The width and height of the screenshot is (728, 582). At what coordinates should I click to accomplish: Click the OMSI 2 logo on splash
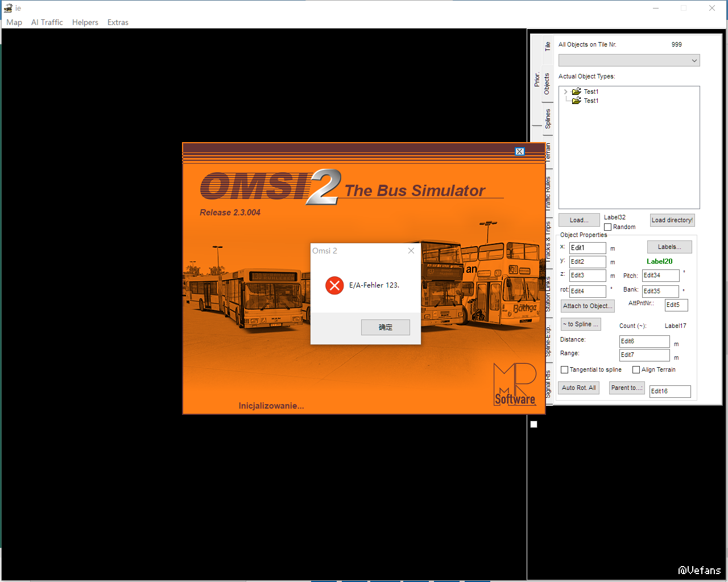tap(270, 187)
